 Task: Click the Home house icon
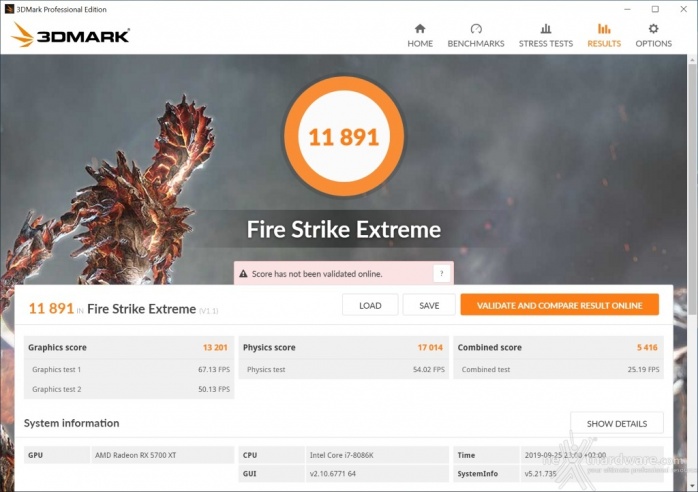(x=420, y=29)
